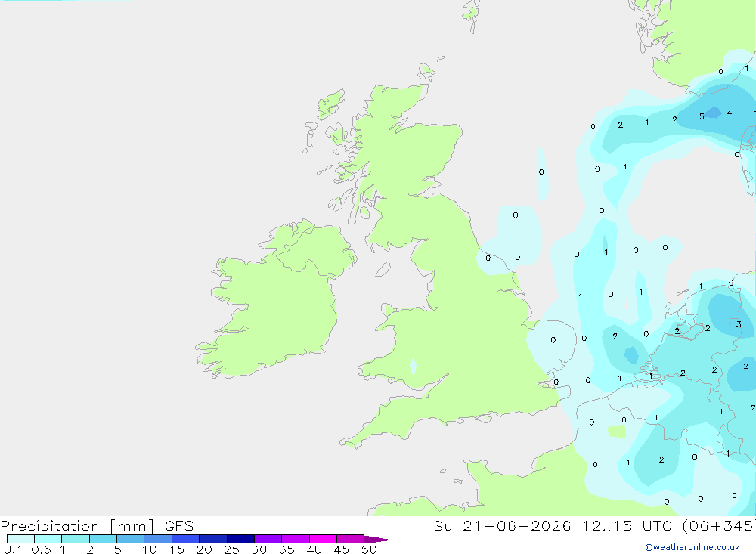Viewport: 756px width, 554px height.
Task: Choose the 40–45 mm magenta legend swatch
Action: click(323, 539)
